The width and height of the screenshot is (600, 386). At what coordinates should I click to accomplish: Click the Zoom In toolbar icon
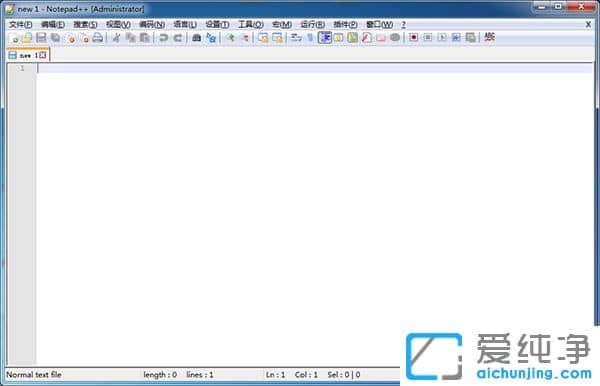(x=230, y=37)
